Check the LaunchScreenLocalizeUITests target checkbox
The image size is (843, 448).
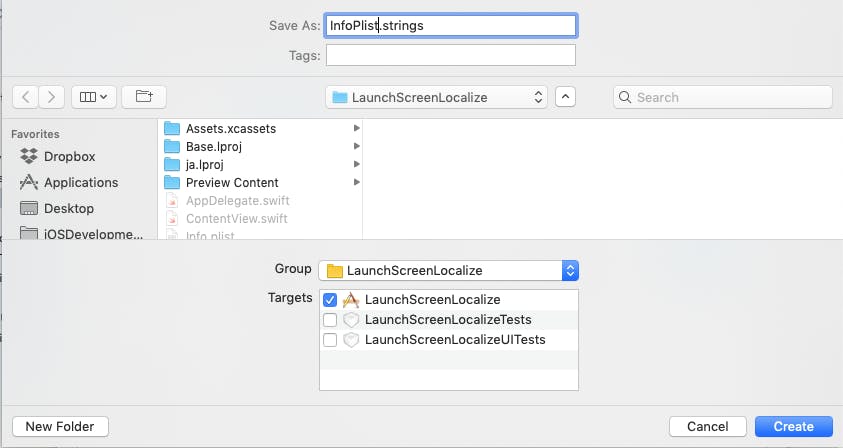[x=330, y=340]
